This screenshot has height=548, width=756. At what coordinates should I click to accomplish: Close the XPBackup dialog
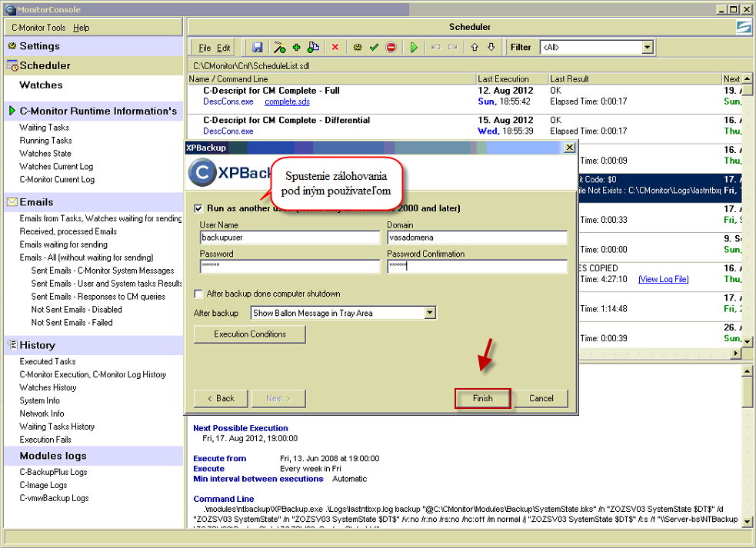pos(569,148)
